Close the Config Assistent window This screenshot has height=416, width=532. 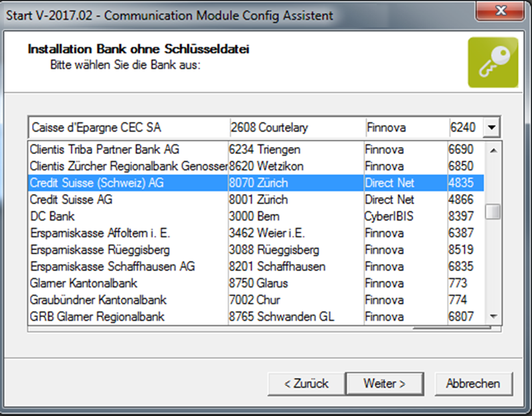501,11
